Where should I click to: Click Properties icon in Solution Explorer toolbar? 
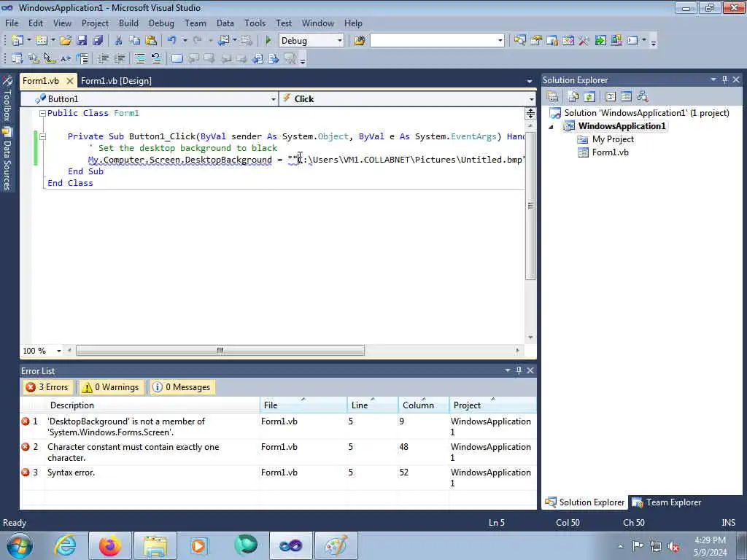553,97
